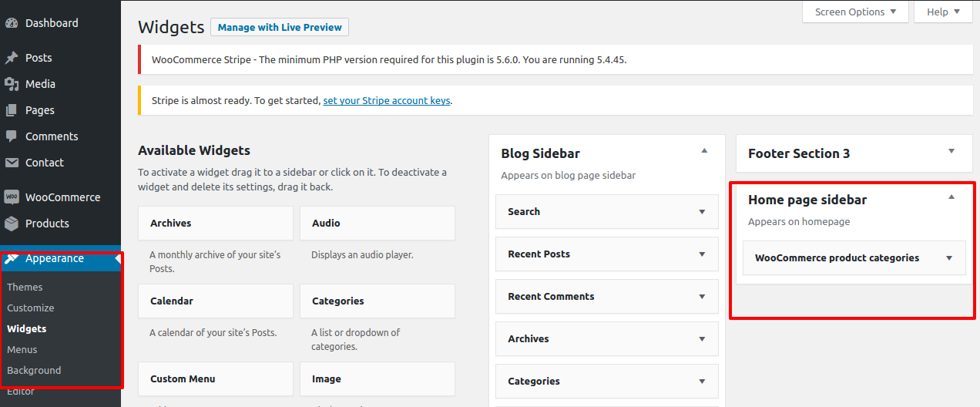Open the Help dropdown tab
Image resolution: width=980 pixels, height=407 pixels.
[943, 12]
